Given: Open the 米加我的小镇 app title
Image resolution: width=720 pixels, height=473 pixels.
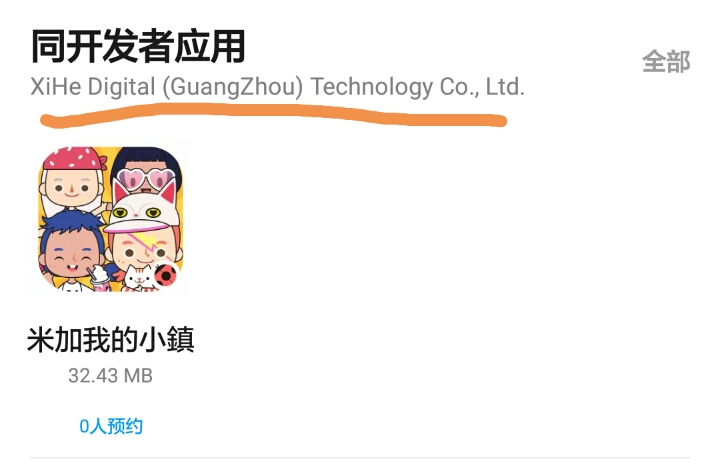Looking at the screenshot, I should pyautogui.click(x=111, y=340).
